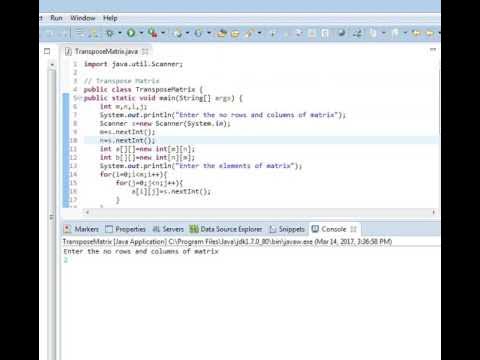Click the println rows and columns code line
480x360 pixels.
point(223,115)
